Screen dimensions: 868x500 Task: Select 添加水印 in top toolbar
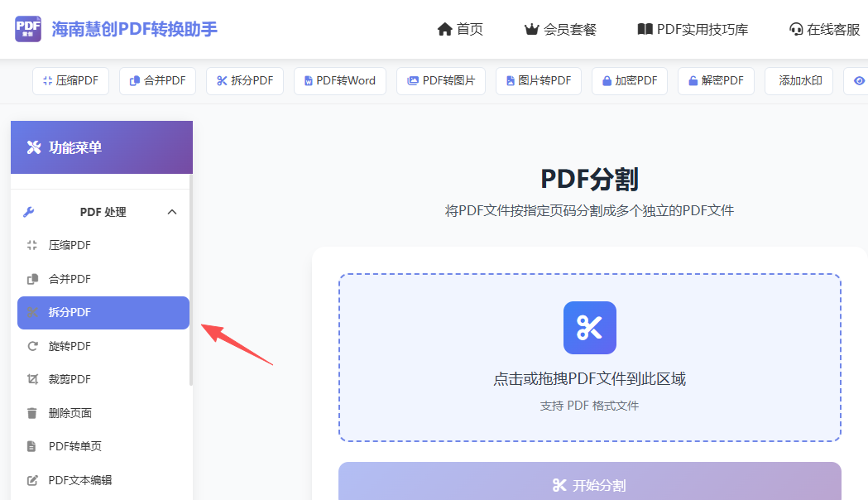[x=798, y=81]
